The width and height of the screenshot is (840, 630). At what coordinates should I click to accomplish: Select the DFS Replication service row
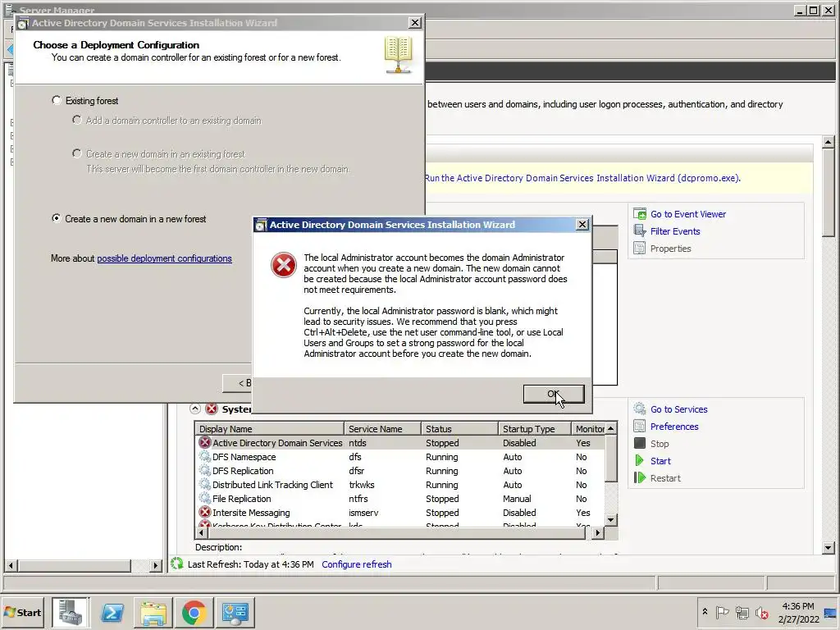[x=400, y=471]
